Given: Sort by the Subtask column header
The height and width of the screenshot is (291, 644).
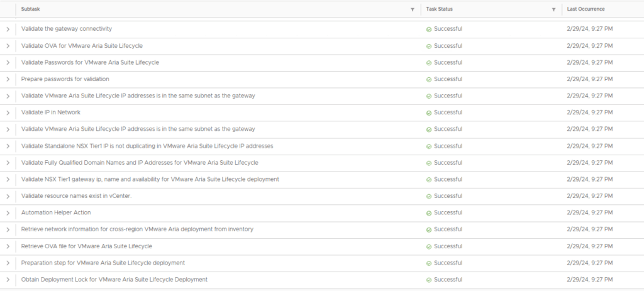Looking at the screenshot, I should point(30,9).
